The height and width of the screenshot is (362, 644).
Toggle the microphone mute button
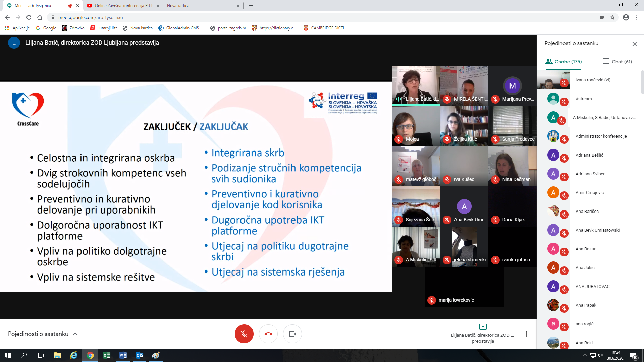click(x=244, y=334)
